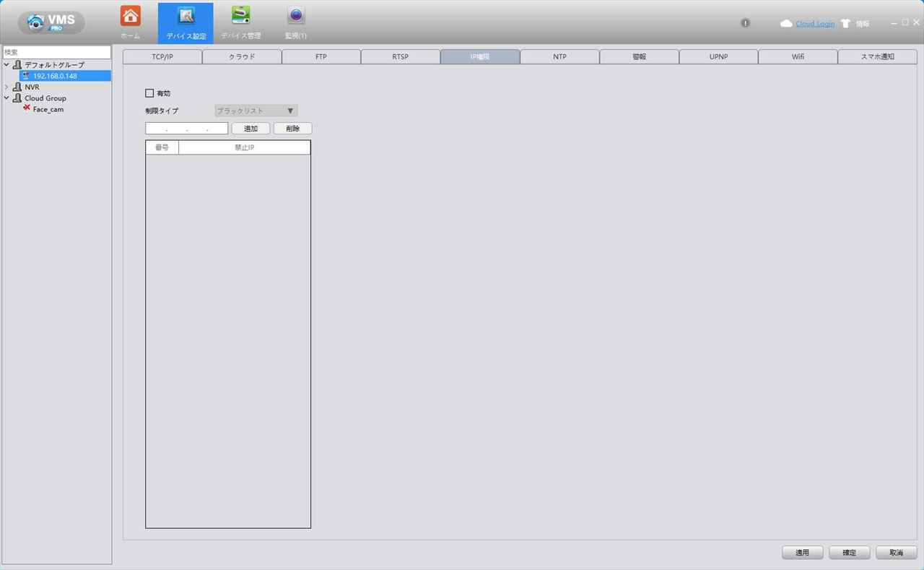Click the 192.168.0.148 device icon
This screenshot has width=924, height=570.
[x=27, y=76]
